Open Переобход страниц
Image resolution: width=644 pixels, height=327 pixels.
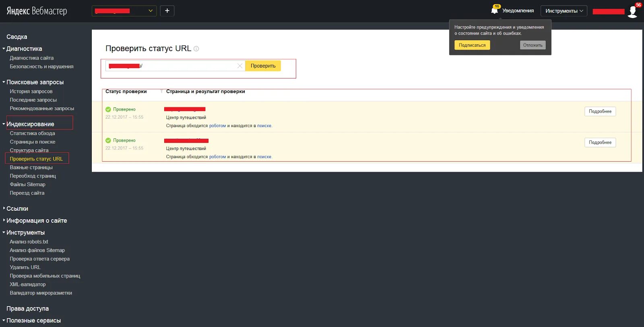tap(33, 176)
